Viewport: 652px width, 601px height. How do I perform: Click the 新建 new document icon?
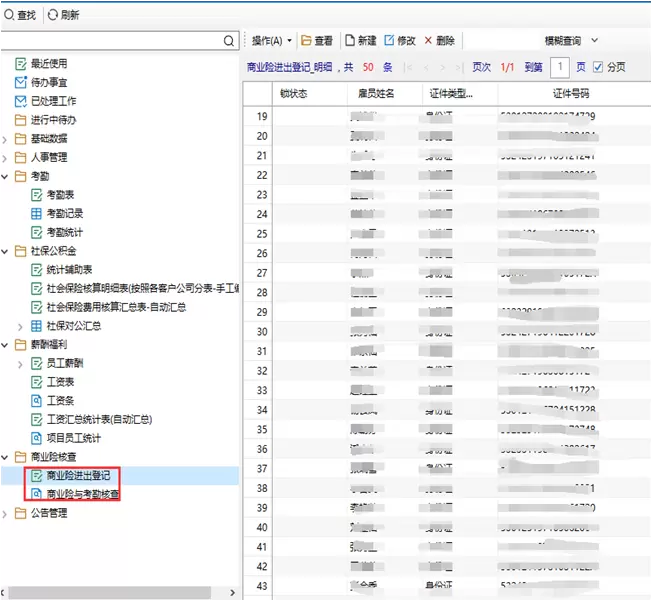350,41
